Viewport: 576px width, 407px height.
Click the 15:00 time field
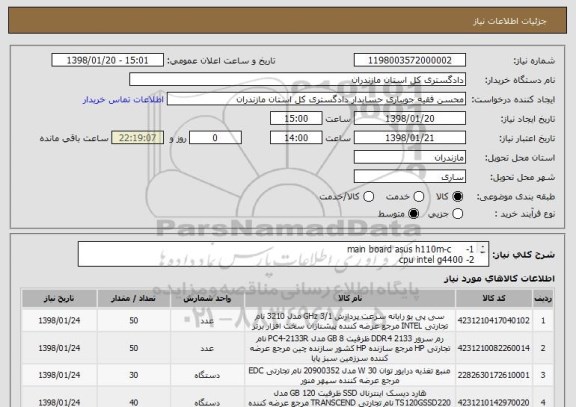pos(296,119)
